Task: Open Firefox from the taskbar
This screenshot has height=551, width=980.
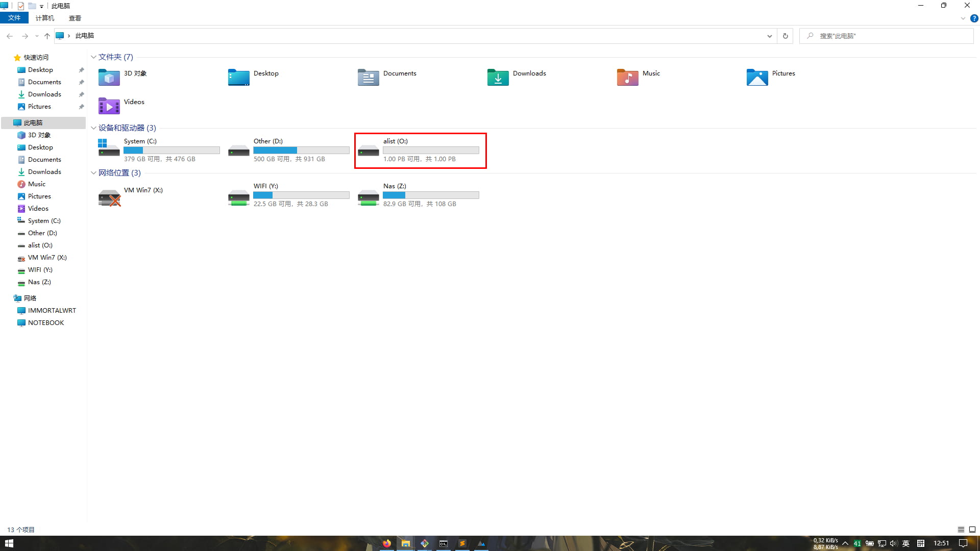Action: pyautogui.click(x=386, y=543)
